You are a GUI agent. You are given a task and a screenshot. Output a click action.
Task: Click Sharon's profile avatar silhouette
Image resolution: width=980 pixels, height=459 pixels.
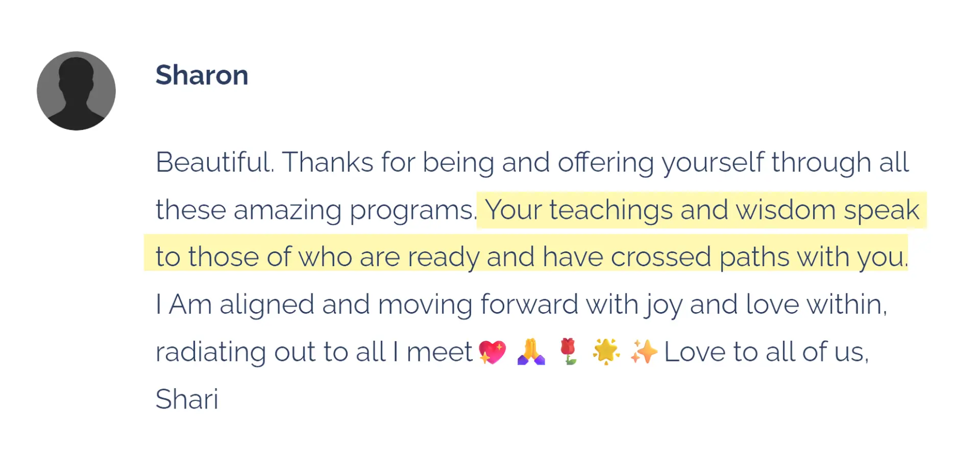pyautogui.click(x=76, y=91)
